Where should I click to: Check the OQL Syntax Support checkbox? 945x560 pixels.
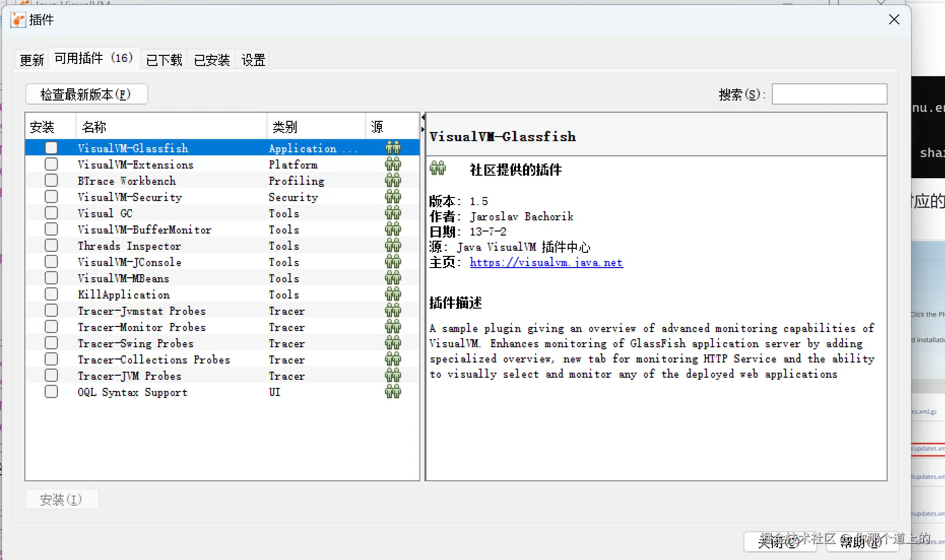[x=51, y=391]
